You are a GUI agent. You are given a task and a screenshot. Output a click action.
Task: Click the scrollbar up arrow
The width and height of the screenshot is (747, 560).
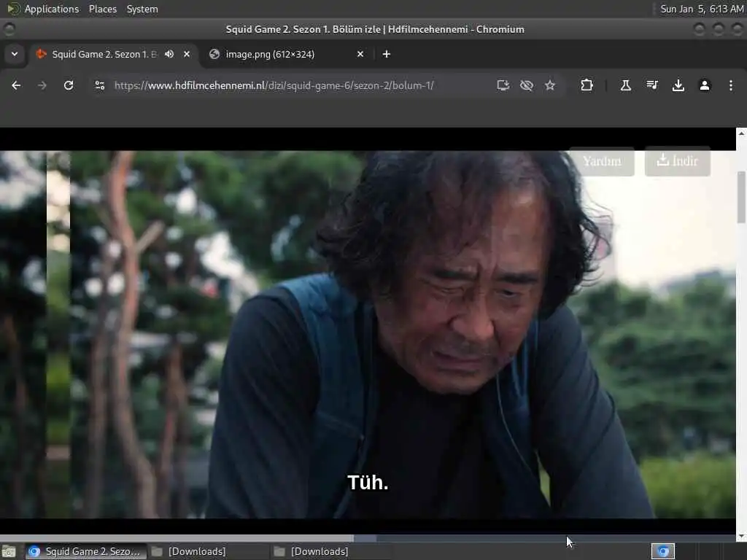click(x=741, y=133)
